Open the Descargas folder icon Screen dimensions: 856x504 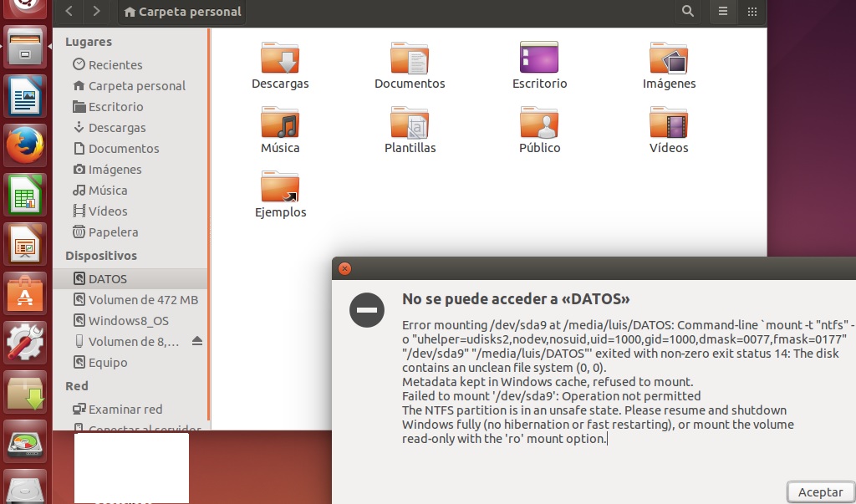coord(280,58)
